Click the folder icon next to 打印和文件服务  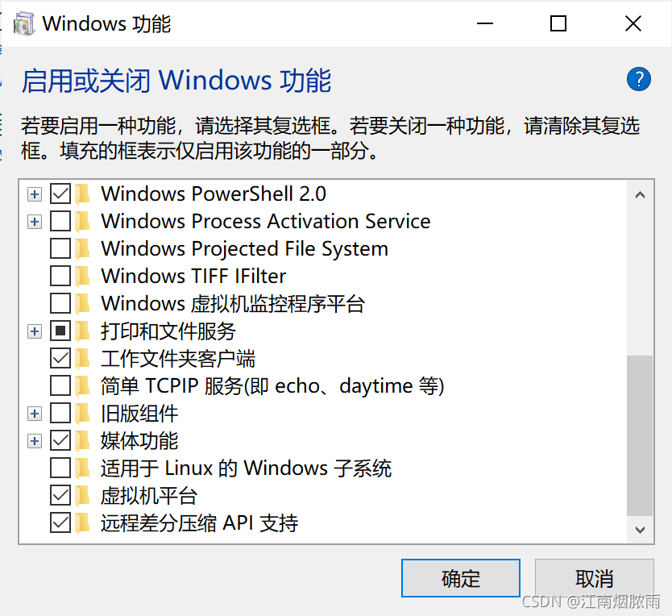[x=81, y=331]
